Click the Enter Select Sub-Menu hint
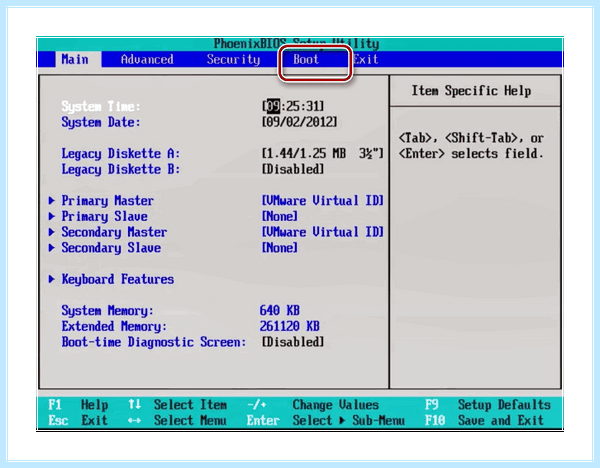The image size is (600, 468). click(x=326, y=420)
